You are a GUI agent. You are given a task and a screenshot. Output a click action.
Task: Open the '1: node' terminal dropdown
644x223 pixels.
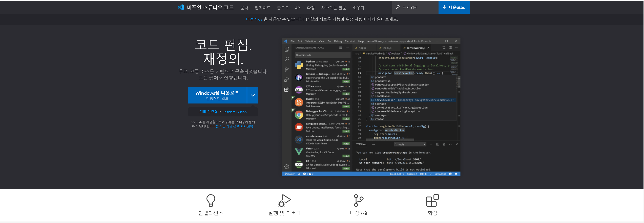pos(410,144)
